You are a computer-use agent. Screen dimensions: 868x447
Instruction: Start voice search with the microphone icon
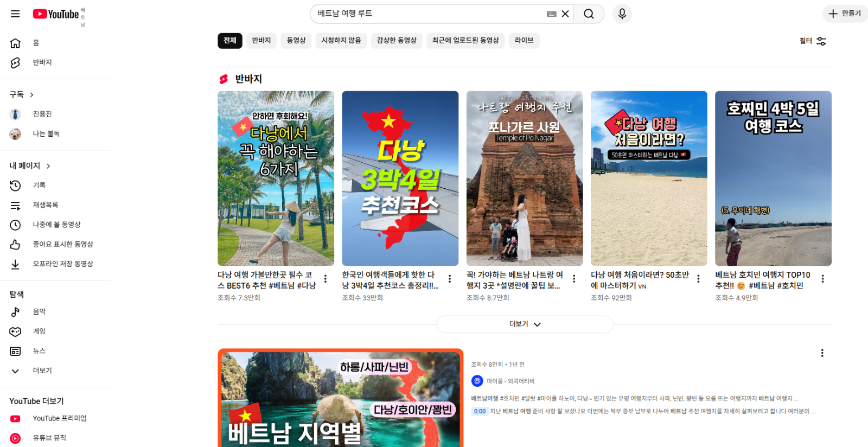(622, 14)
